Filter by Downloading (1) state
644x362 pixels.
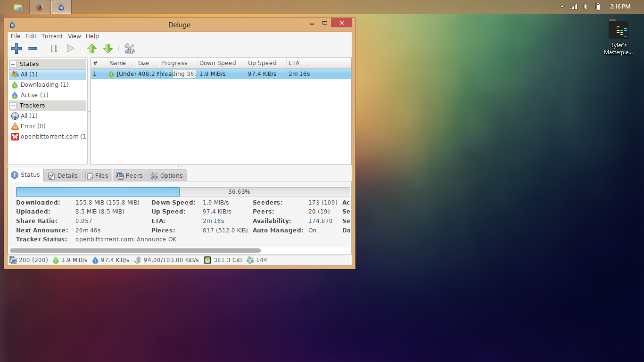(48, 85)
